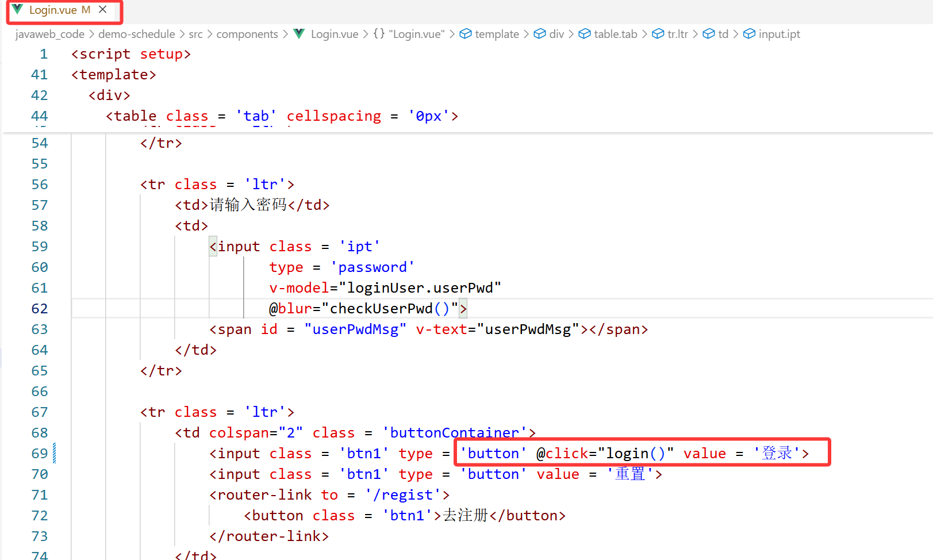Click the sticky table class 'tab' line
Screen dimensions: 933x560
[x=282, y=116]
